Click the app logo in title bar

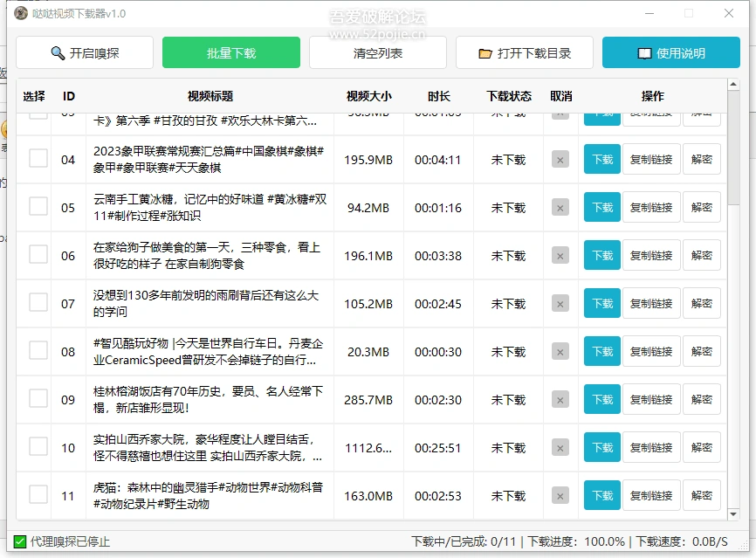click(21, 14)
